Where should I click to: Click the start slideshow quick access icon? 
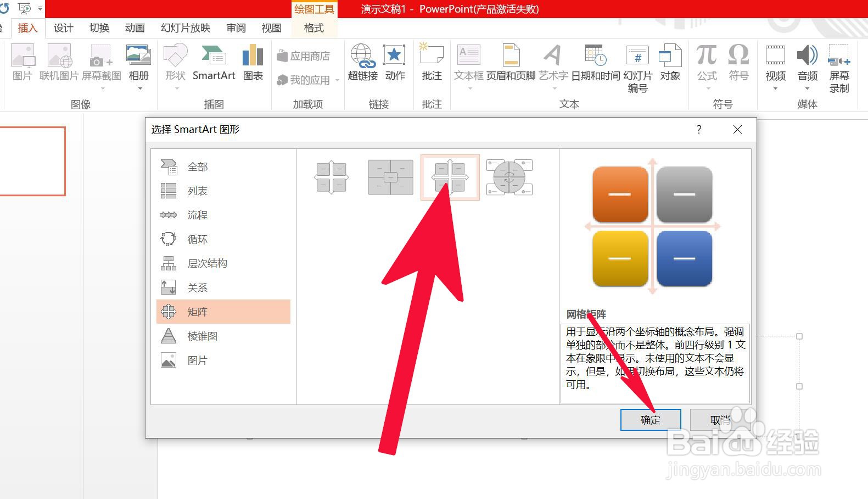[25, 8]
